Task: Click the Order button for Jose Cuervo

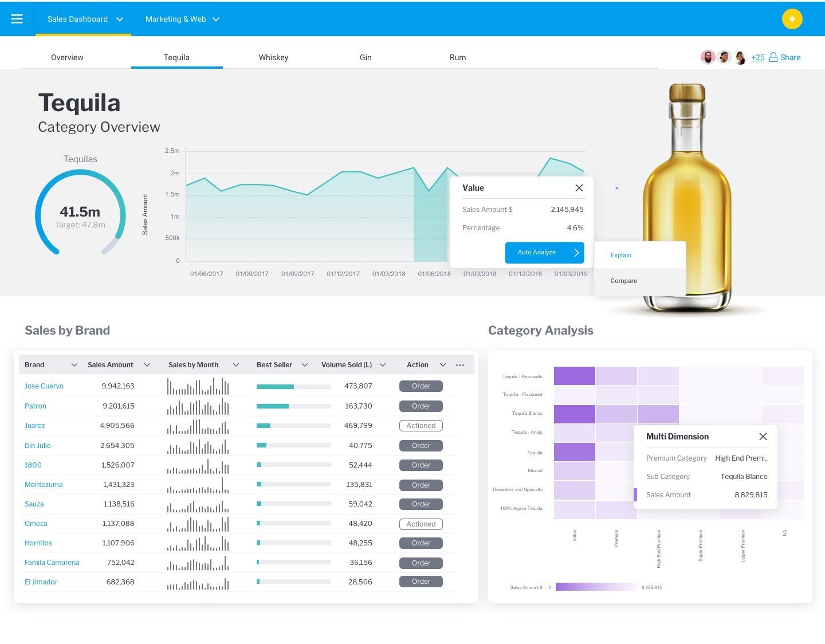Action: (x=421, y=386)
